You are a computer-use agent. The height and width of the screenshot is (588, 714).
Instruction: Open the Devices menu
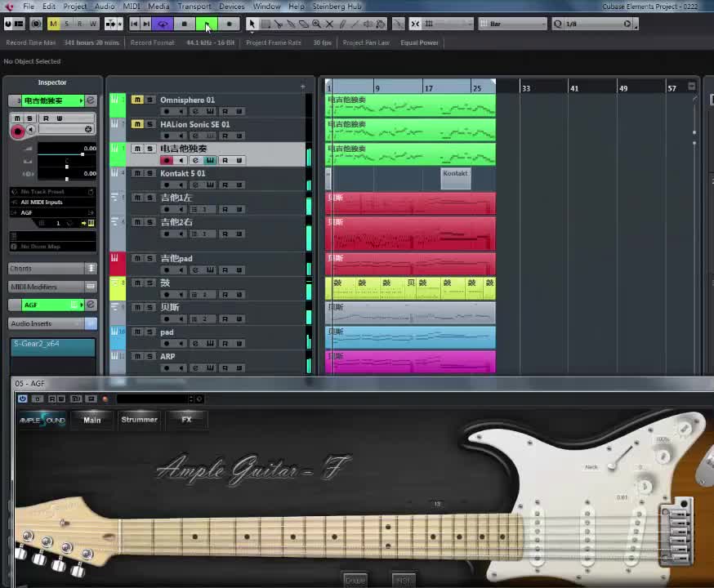click(x=232, y=7)
